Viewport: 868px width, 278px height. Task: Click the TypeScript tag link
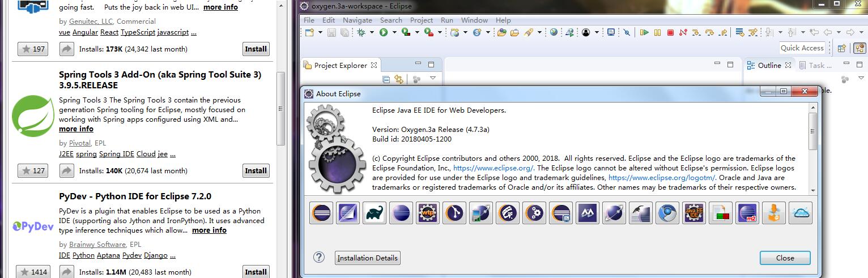click(138, 32)
